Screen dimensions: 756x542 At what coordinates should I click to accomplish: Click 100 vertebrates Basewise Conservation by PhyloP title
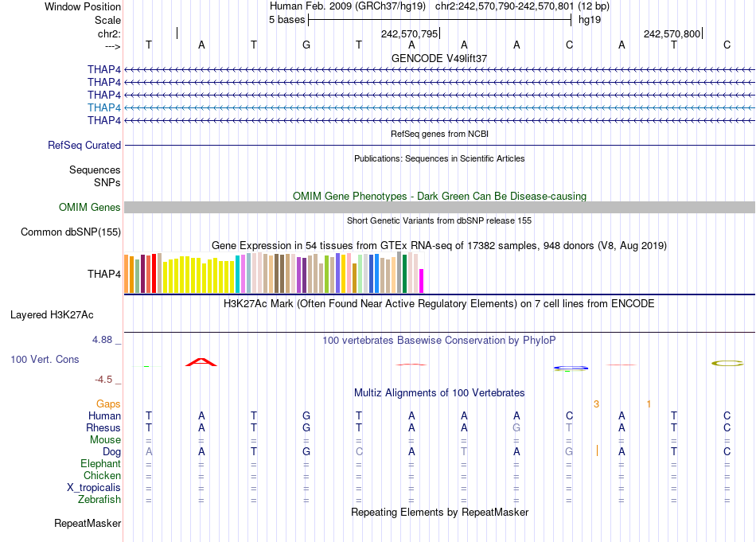point(439,341)
